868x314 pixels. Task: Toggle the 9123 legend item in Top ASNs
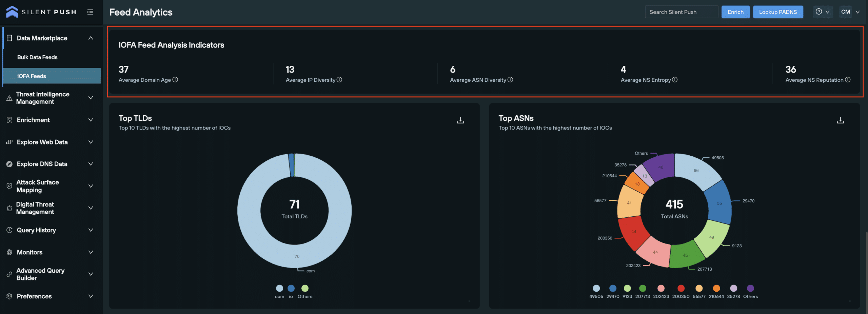pos(627,291)
